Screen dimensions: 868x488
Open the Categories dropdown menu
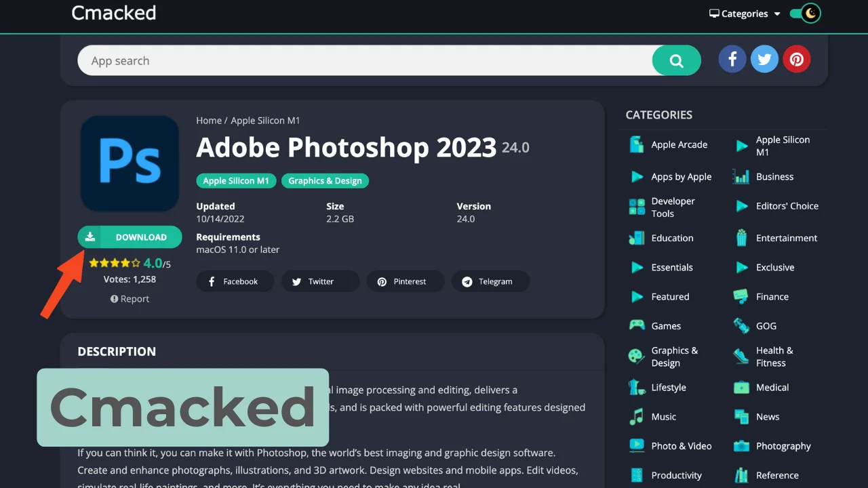coord(745,14)
